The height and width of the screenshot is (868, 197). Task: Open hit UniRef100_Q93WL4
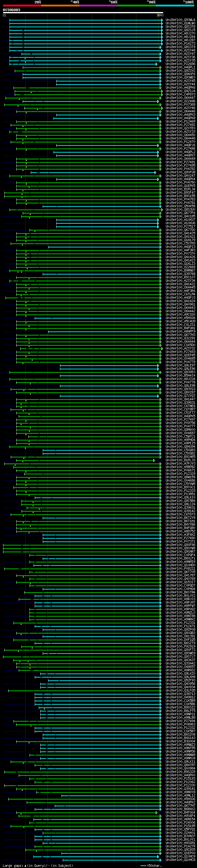pos(180,20)
